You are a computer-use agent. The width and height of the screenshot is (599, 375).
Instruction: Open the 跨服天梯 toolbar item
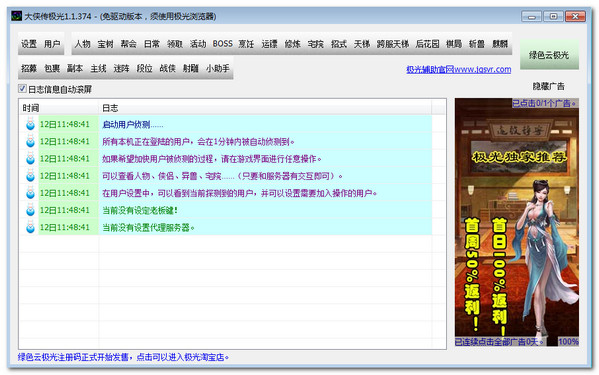(393, 44)
